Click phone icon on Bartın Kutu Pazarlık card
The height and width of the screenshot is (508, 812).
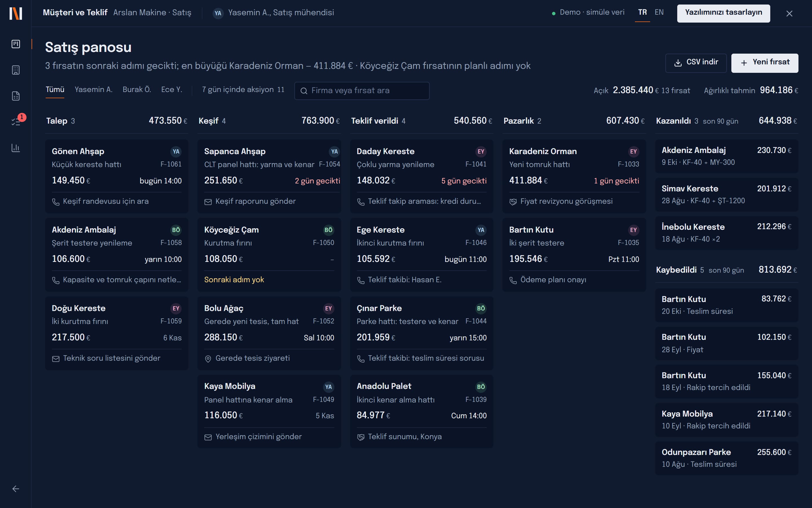[x=513, y=280]
